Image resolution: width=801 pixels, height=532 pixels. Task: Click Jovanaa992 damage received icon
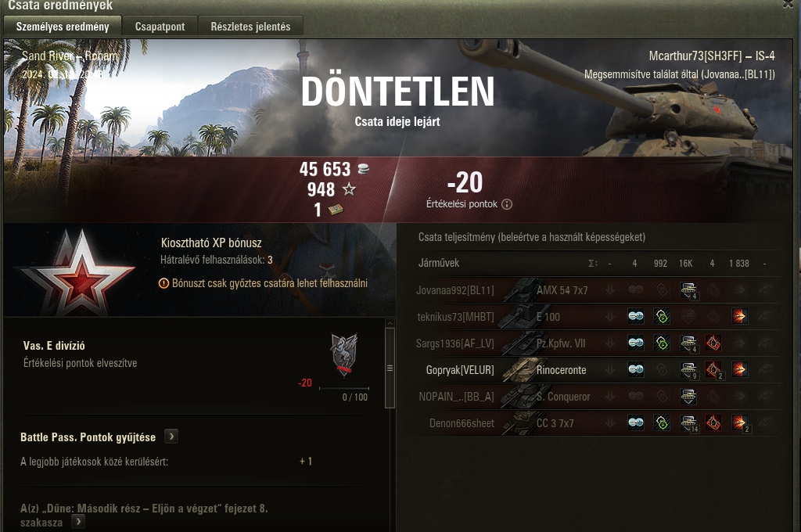click(688, 290)
